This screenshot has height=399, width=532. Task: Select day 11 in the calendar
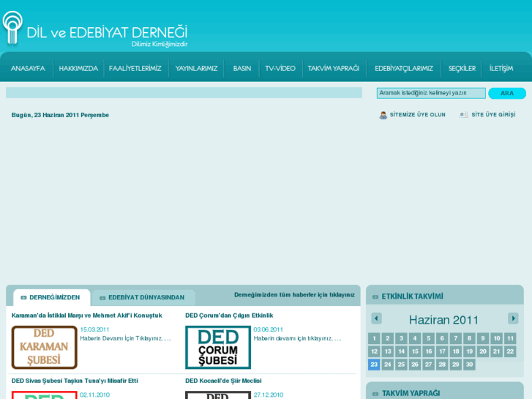510,338
